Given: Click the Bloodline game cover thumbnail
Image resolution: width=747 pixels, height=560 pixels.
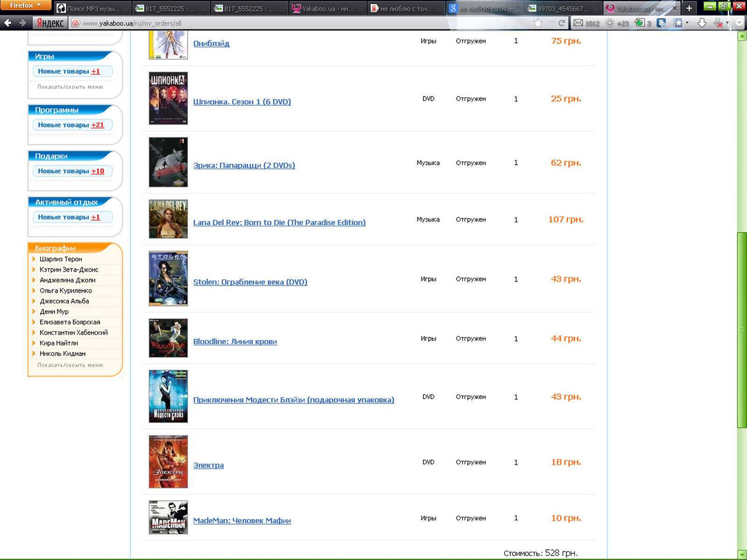Looking at the screenshot, I should click(x=168, y=338).
